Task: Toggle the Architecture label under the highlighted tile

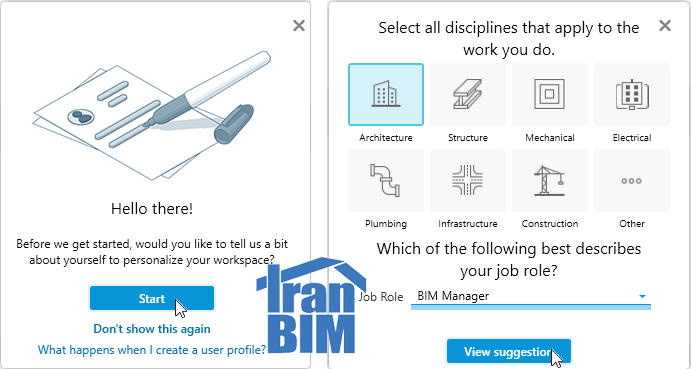Action: pos(386,138)
